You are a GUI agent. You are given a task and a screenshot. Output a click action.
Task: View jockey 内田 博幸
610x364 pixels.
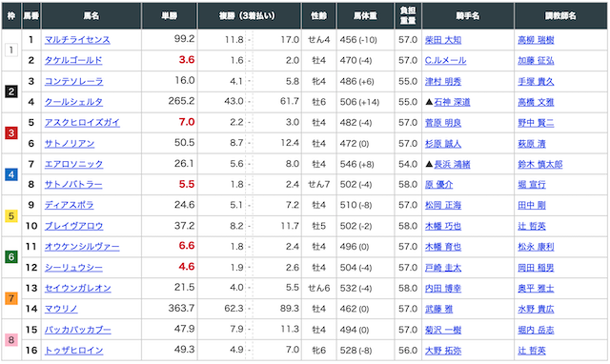(443, 288)
